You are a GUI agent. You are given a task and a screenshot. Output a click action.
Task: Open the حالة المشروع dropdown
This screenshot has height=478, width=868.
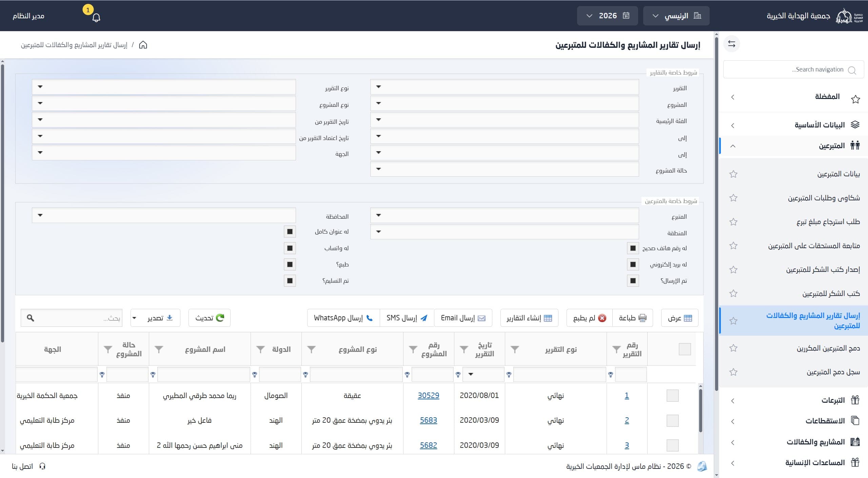tap(505, 169)
